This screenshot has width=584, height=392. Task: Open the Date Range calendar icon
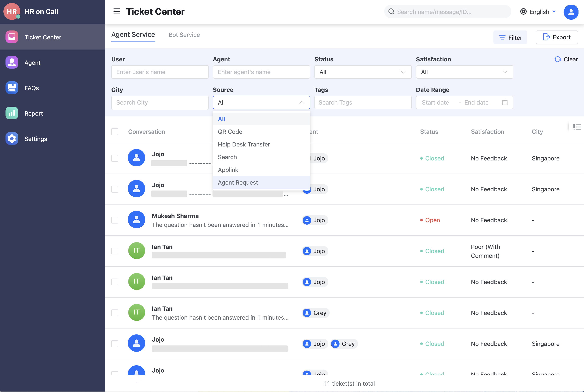click(504, 102)
